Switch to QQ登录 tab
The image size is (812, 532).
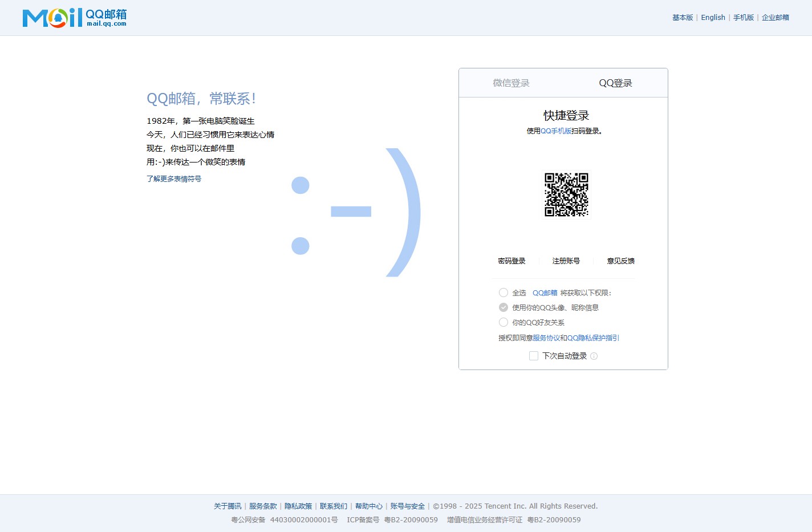tap(615, 83)
